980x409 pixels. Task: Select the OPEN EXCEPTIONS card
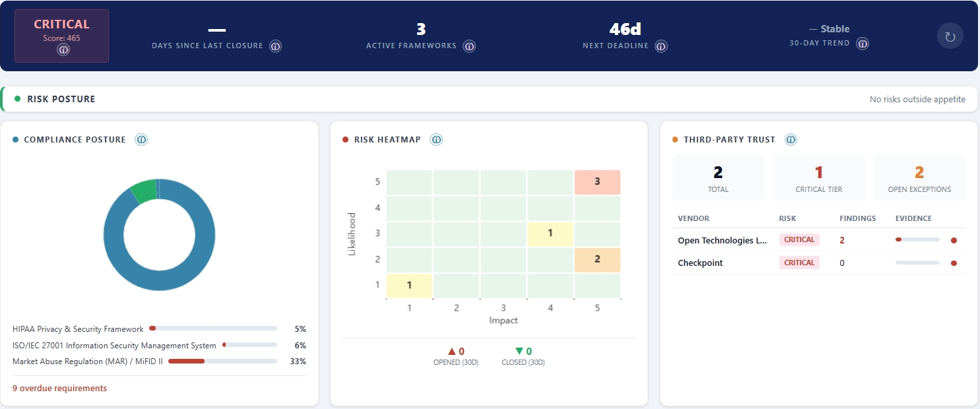click(x=919, y=177)
